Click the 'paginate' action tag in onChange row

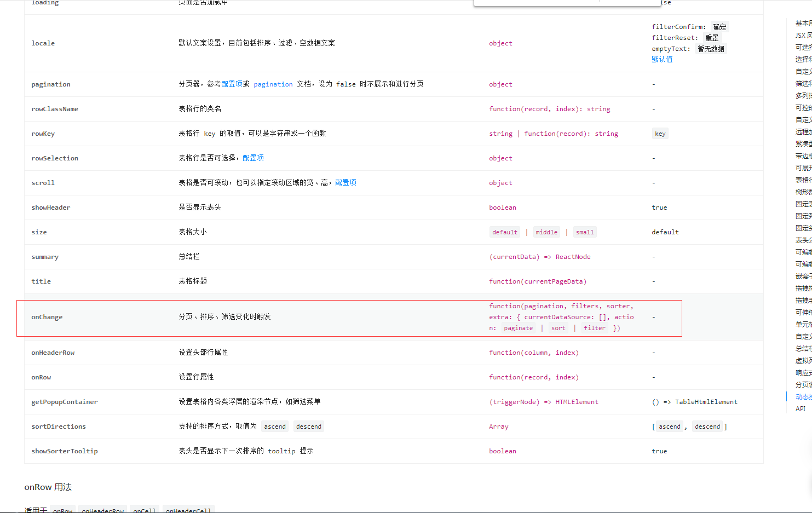pyautogui.click(x=519, y=328)
